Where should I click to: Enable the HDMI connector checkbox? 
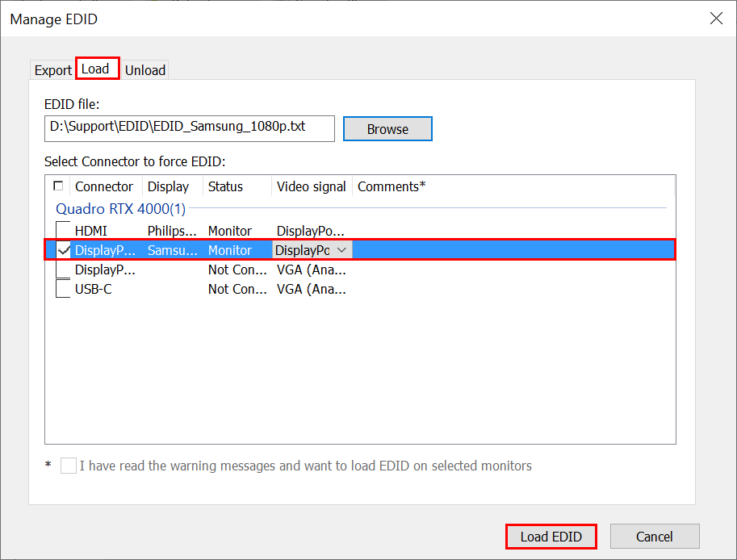pos(63,231)
